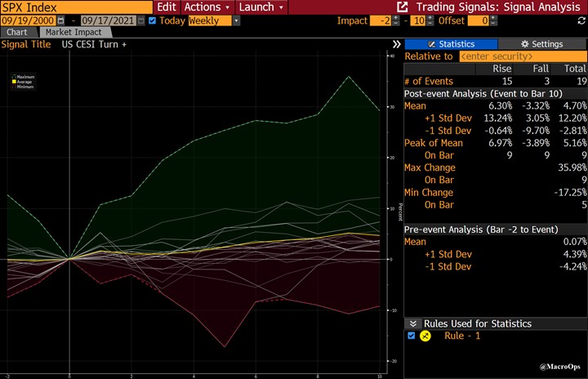This screenshot has width=588, height=379.
Task: Click the Edit button
Action: click(167, 7)
